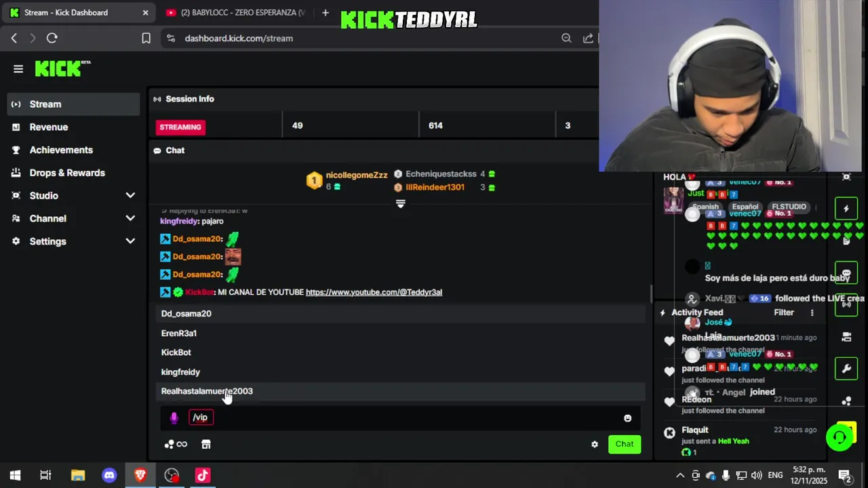The image size is (868, 488).
Task: Open the Drops & Rewards sidebar item
Action: pyautogui.click(x=73, y=173)
